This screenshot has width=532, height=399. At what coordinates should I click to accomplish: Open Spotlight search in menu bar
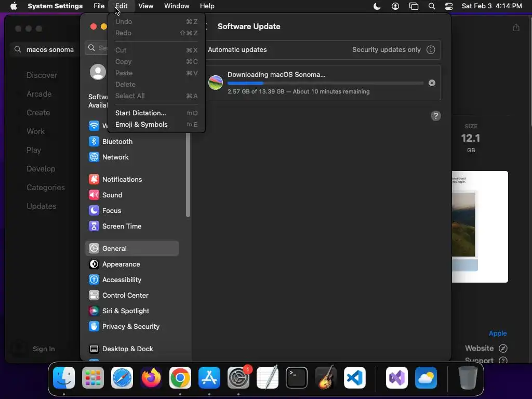point(432,6)
